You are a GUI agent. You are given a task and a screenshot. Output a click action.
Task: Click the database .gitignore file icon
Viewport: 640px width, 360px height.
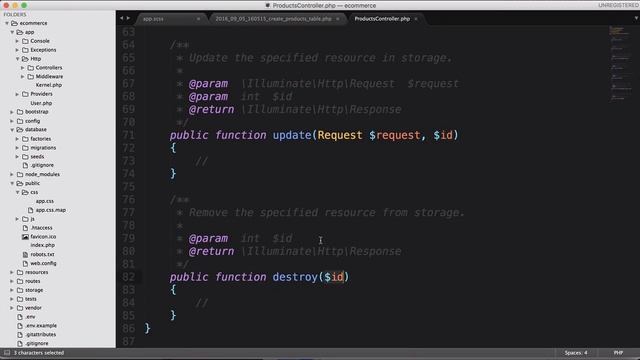point(25,165)
